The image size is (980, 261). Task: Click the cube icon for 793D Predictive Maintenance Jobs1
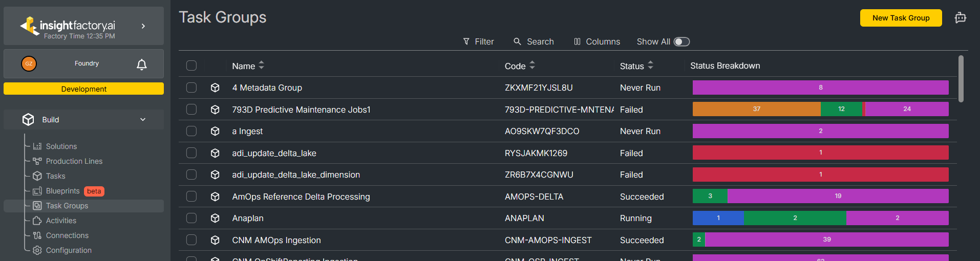[x=215, y=110]
